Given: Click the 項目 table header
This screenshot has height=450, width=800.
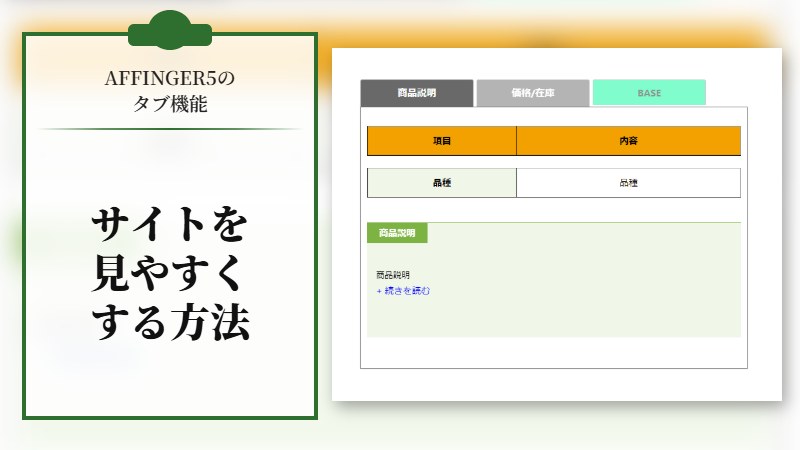Looking at the screenshot, I should pos(442,141).
